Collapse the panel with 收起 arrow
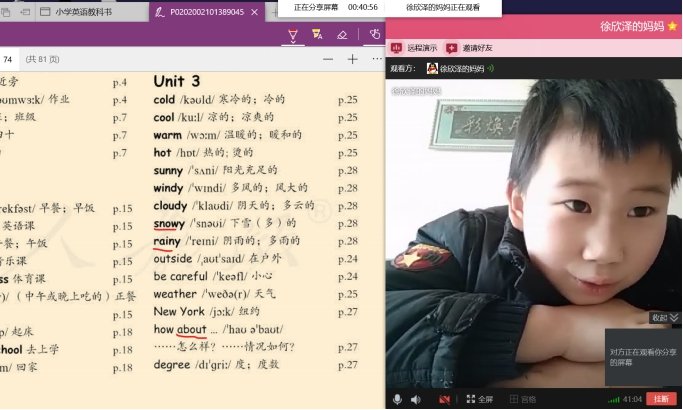 point(664,317)
